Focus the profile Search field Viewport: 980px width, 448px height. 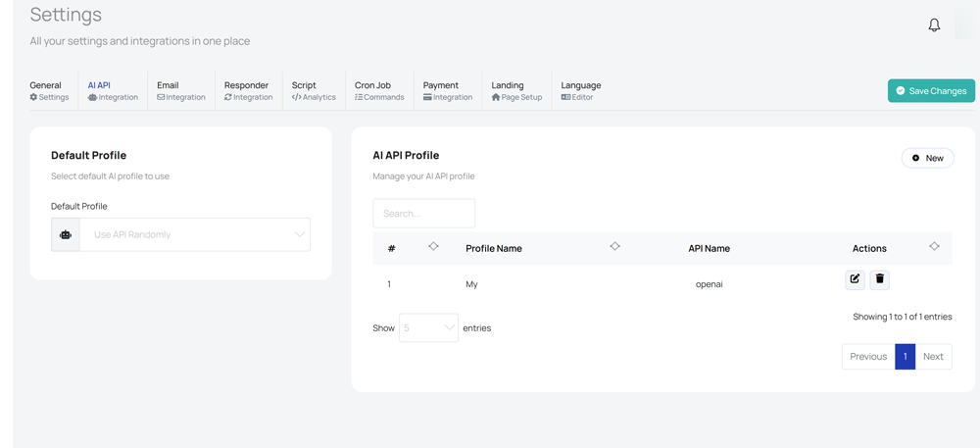(x=423, y=214)
